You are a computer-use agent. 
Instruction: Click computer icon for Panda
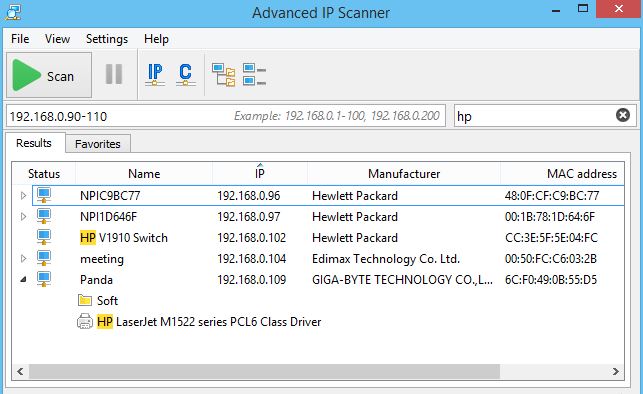click(44, 279)
